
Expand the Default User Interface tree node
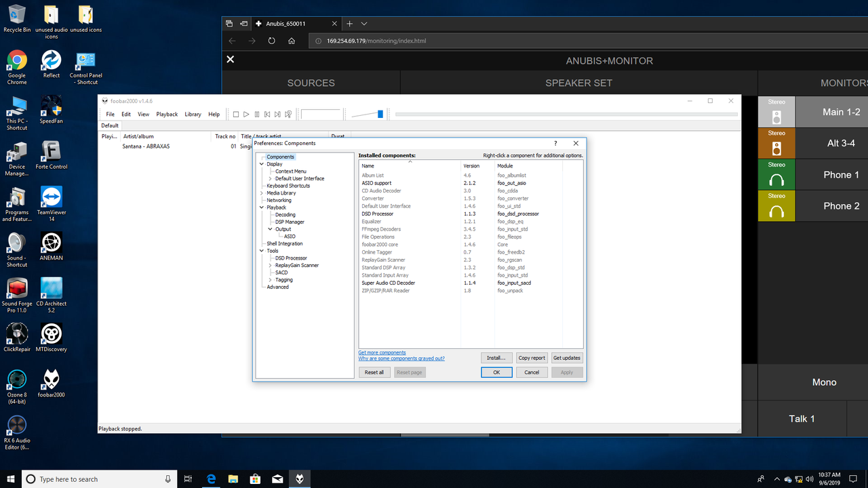(x=271, y=178)
